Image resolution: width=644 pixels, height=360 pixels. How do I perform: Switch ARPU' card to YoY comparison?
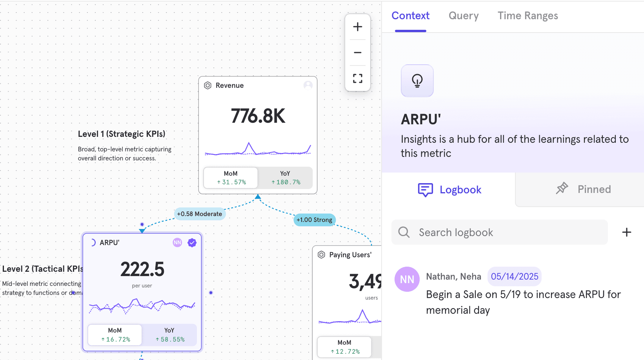(x=169, y=335)
